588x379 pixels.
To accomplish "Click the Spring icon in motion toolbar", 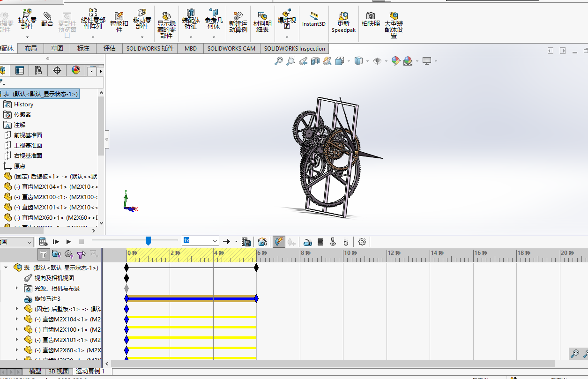I will coord(320,242).
